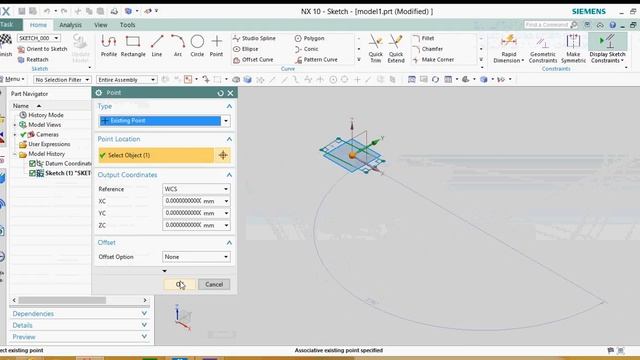Switch to the Tools tab

[127, 25]
